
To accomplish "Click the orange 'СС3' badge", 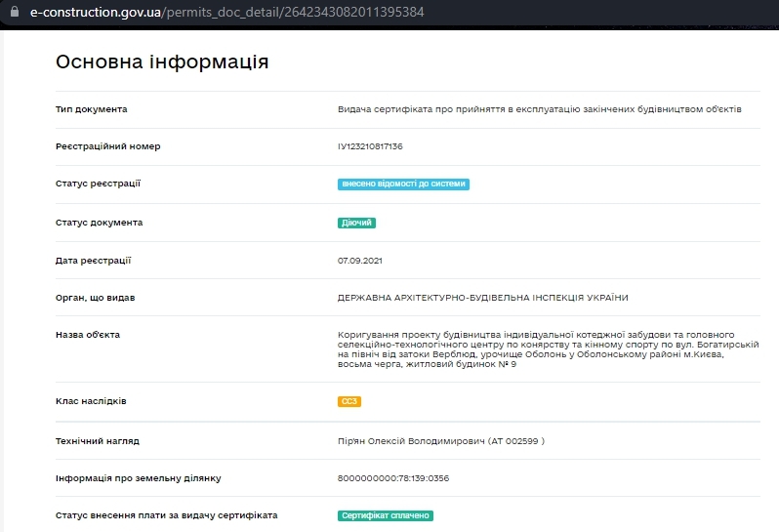I will tap(349, 401).
